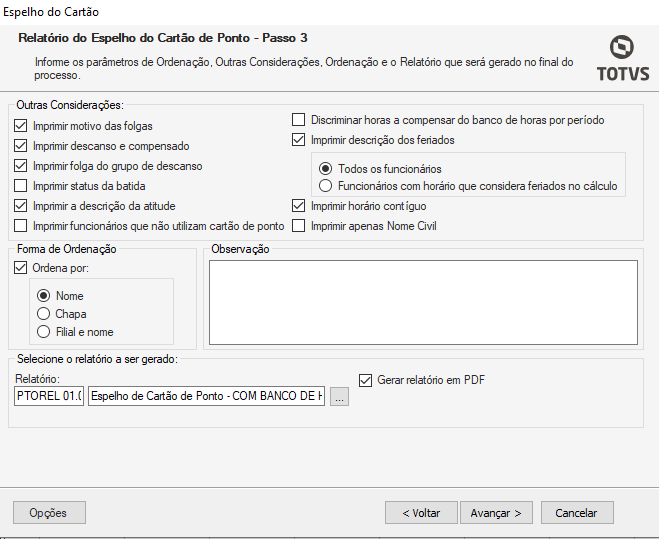Disable the Ordena por checkbox
Screen dimensions: 659x539
(x=22, y=268)
